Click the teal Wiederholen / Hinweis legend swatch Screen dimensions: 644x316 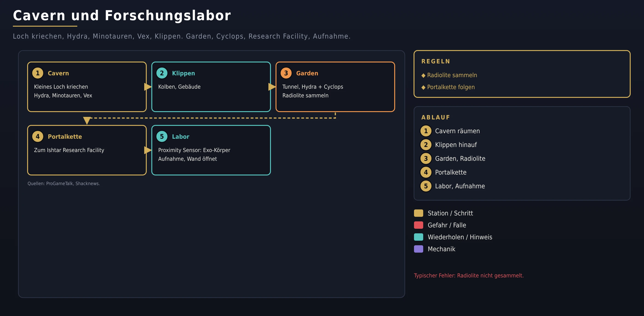pyautogui.click(x=419, y=237)
